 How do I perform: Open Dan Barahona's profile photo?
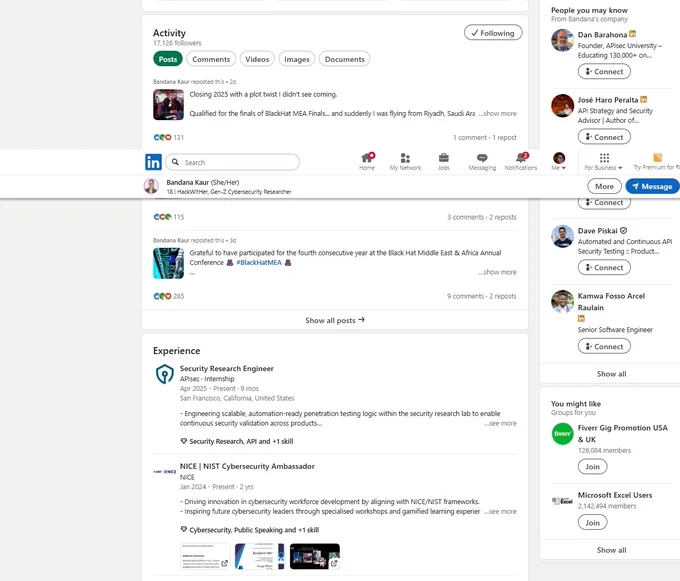562,40
